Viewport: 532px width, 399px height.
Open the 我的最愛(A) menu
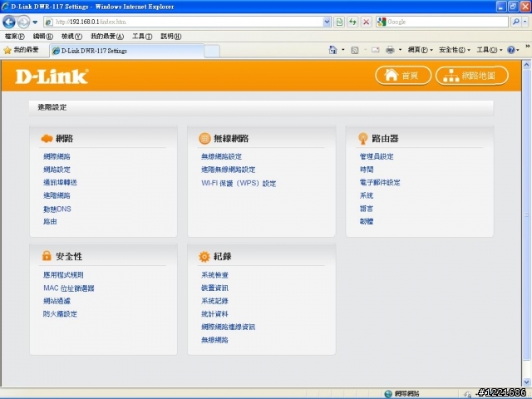(x=107, y=37)
